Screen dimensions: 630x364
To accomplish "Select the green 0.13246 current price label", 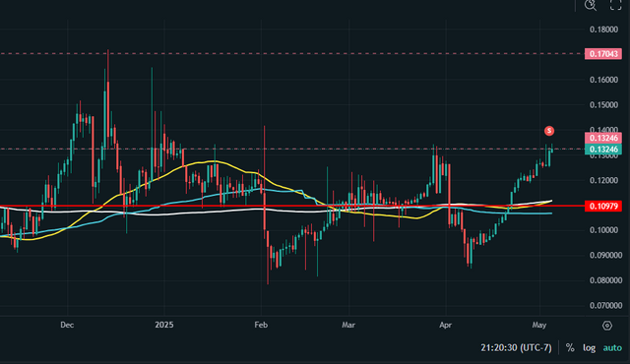I will 603,150.
